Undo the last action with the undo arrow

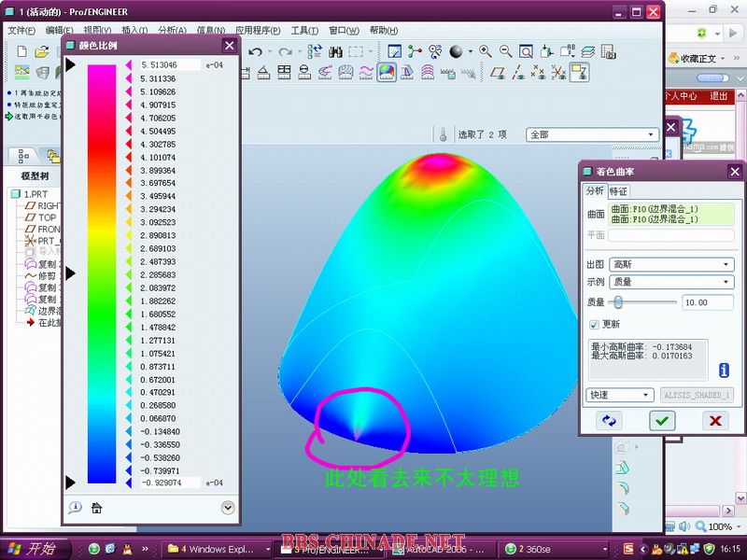click(255, 51)
